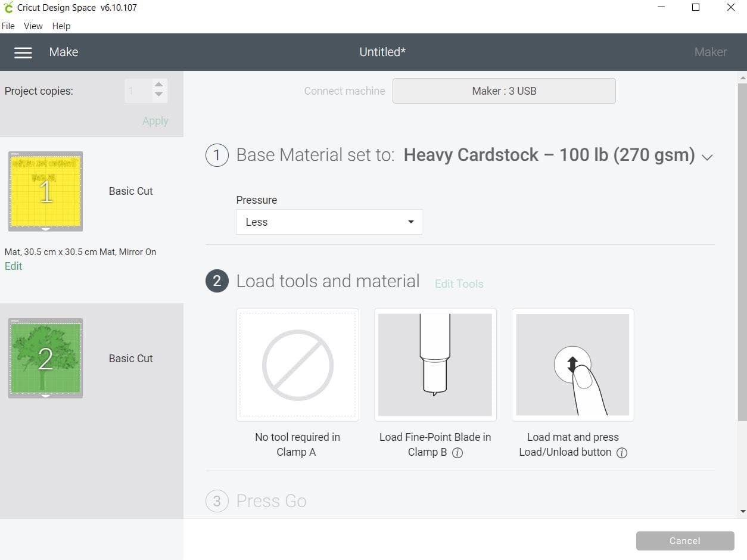Click the Untitled* project title

tap(382, 52)
